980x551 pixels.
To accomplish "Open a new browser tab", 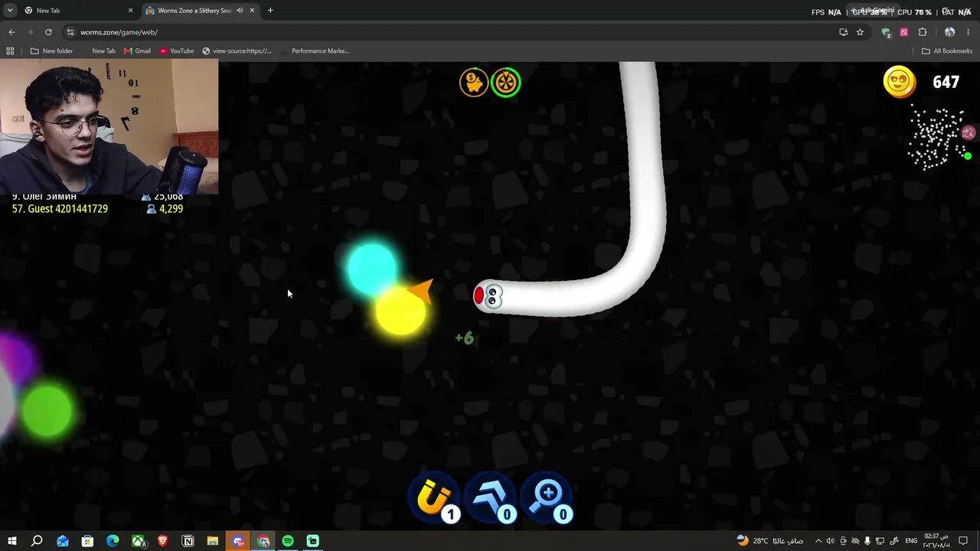I will tap(270, 11).
